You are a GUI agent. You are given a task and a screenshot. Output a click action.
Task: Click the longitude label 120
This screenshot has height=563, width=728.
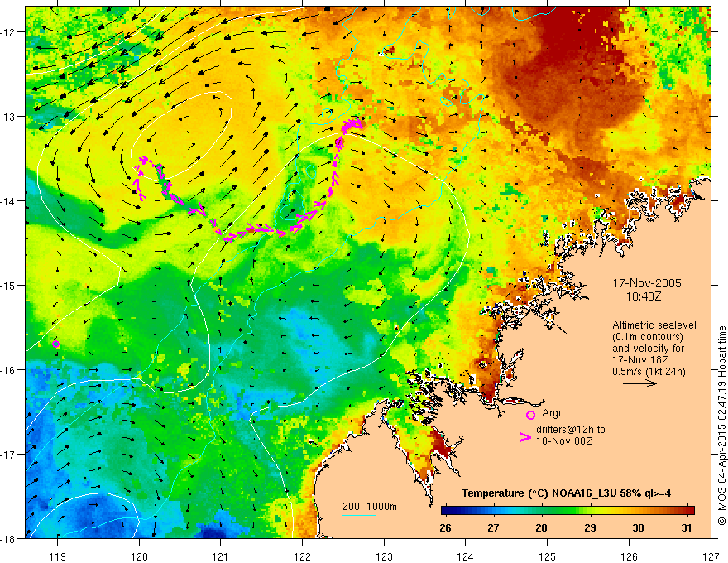click(x=139, y=556)
